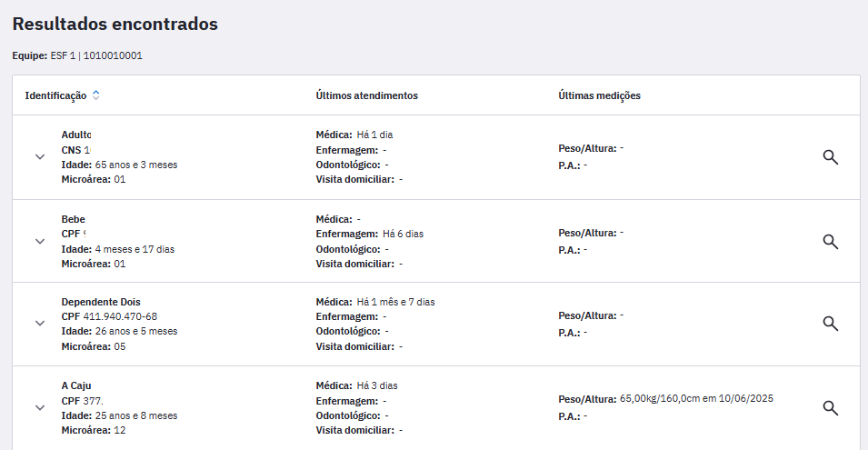868x450 pixels.
Task: Click magnifier icon in Bebe row
Action: tap(830, 241)
